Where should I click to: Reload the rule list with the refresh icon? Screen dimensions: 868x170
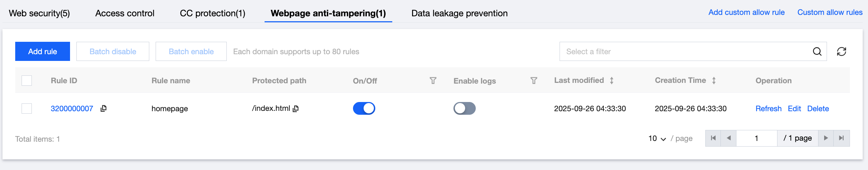point(841,52)
